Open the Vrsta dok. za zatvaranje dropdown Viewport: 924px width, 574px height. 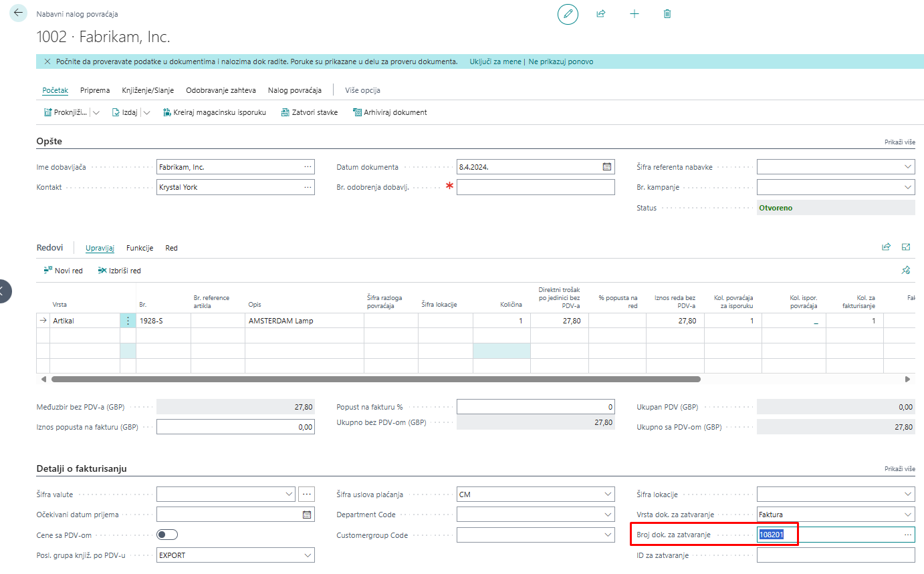click(x=907, y=515)
